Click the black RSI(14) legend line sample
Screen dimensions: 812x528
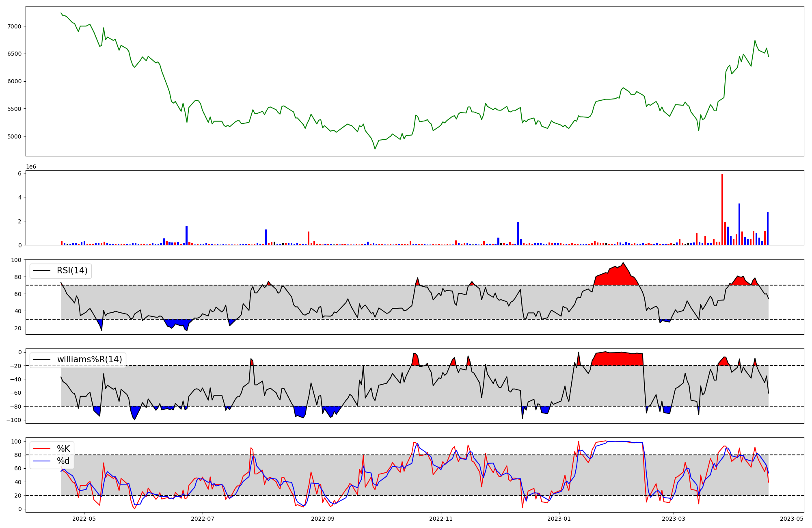click(41, 270)
